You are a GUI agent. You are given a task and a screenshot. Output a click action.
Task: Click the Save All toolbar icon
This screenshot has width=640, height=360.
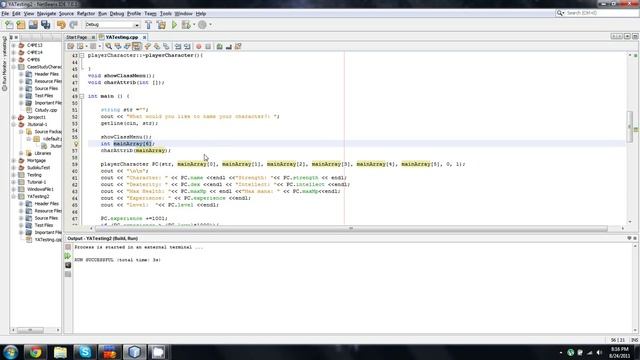coord(45,25)
